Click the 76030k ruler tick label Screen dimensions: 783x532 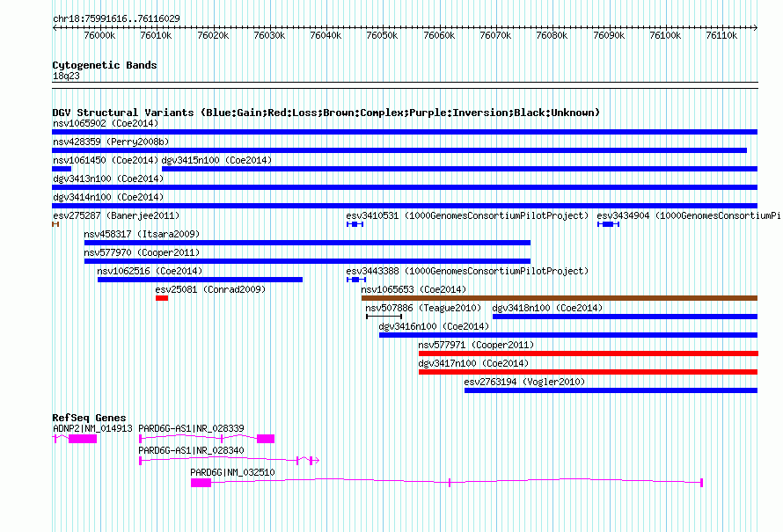coord(269,35)
